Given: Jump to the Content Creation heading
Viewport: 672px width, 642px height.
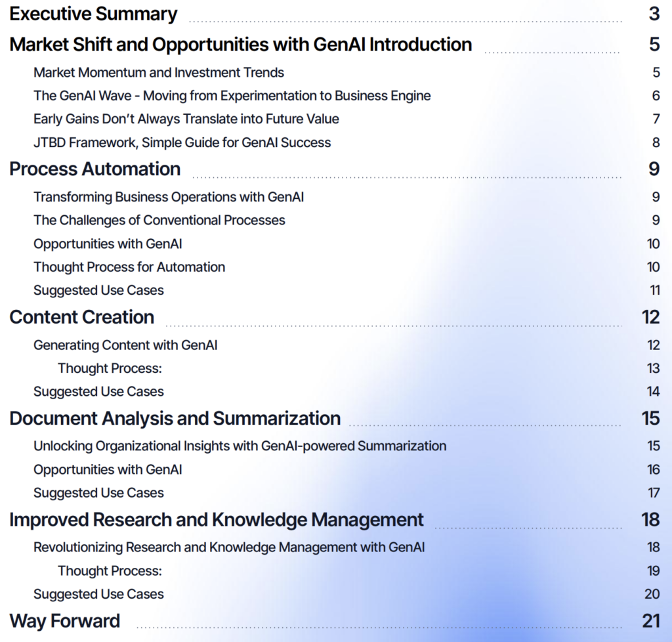Looking at the screenshot, I should (82, 317).
